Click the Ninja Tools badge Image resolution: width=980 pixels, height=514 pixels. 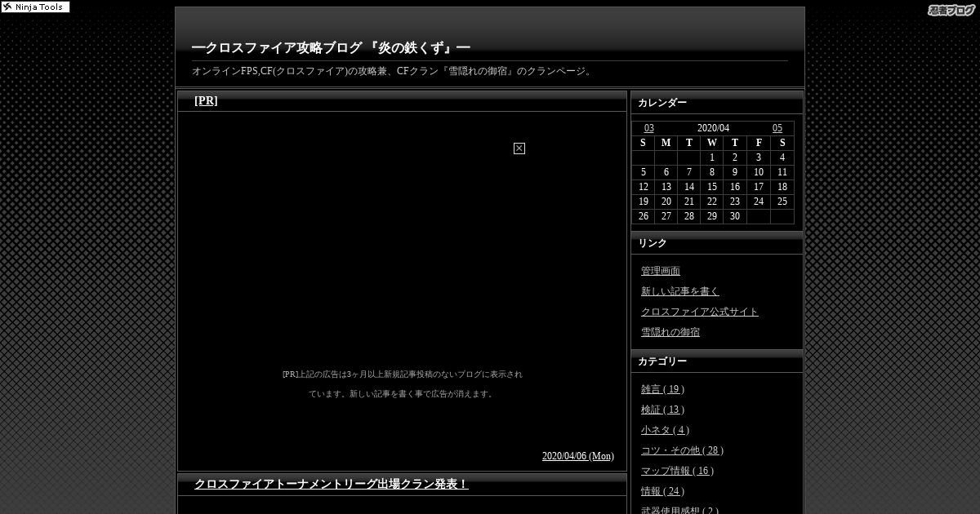[36, 7]
